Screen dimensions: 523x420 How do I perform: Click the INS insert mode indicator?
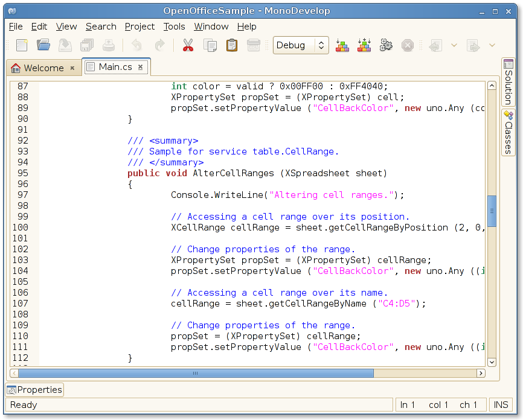tap(501, 405)
